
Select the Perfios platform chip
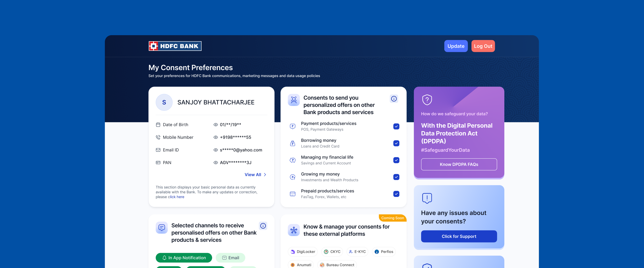click(x=384, y=252)
